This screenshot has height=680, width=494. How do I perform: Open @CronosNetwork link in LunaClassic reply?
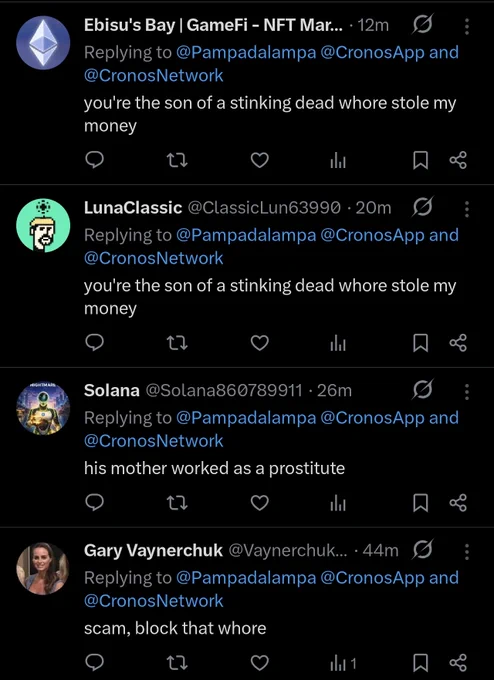coord(154,258)
